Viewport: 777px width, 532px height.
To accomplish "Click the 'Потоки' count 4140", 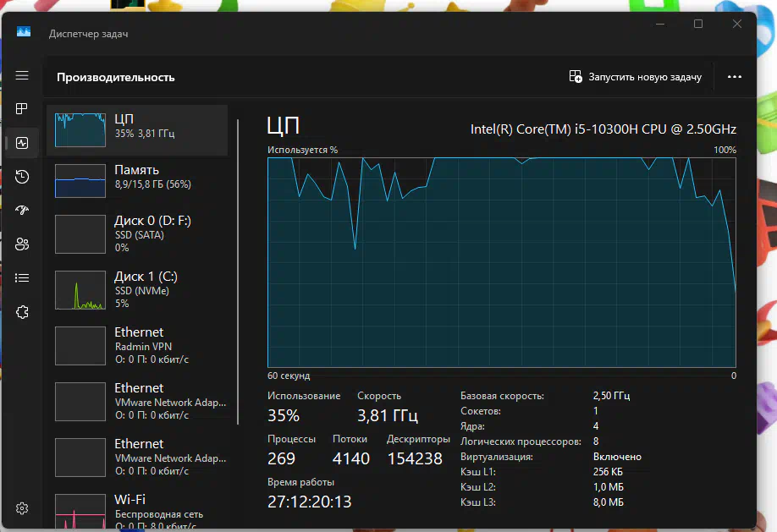I will point(351,458).
